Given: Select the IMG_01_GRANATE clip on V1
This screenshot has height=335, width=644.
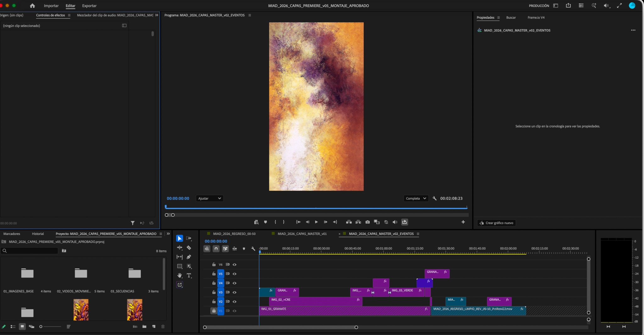Looking at the screenshot, I should (x=345, y=311).
